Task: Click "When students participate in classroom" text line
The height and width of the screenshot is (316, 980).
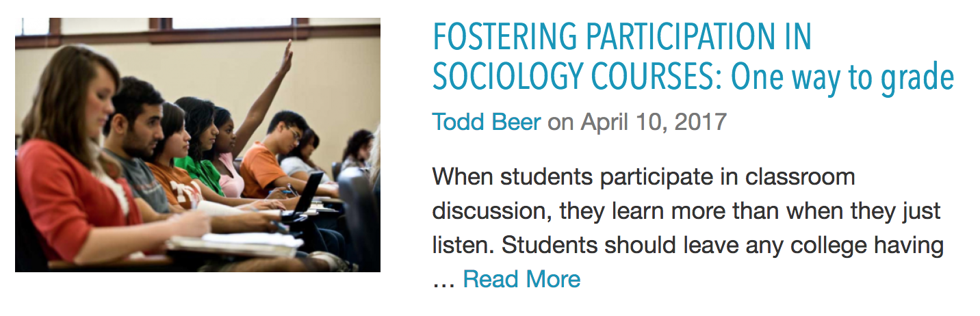Action: [643, 177]
